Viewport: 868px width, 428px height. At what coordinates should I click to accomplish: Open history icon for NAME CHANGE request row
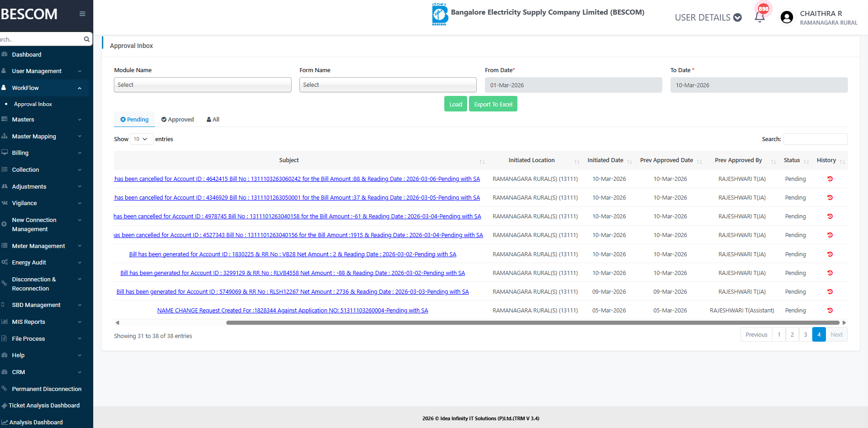[x=830, y=311]
